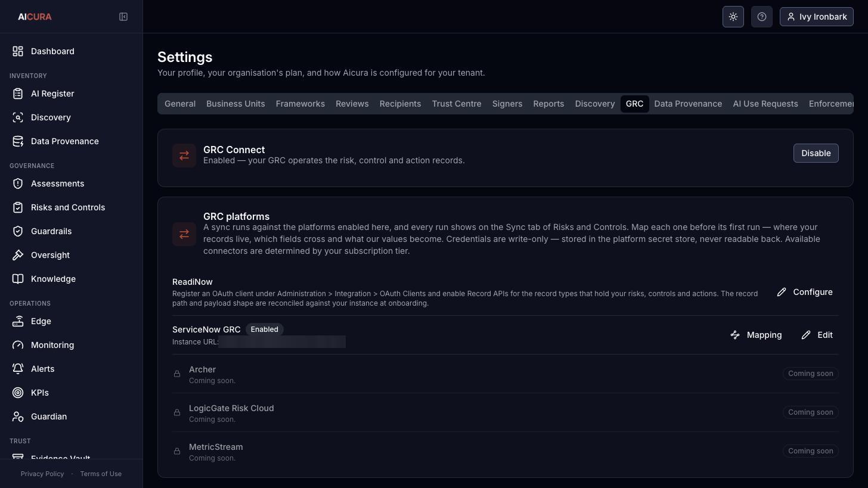Open the Signers tab
The image size is (868, 488).
pos(507,104)
